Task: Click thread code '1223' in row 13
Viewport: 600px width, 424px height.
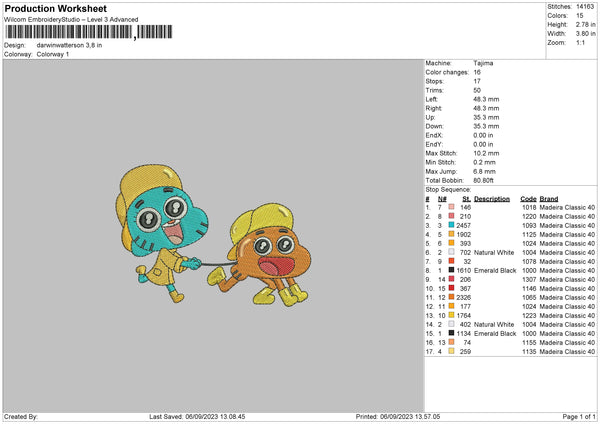Action: click(x=529, y=315)
